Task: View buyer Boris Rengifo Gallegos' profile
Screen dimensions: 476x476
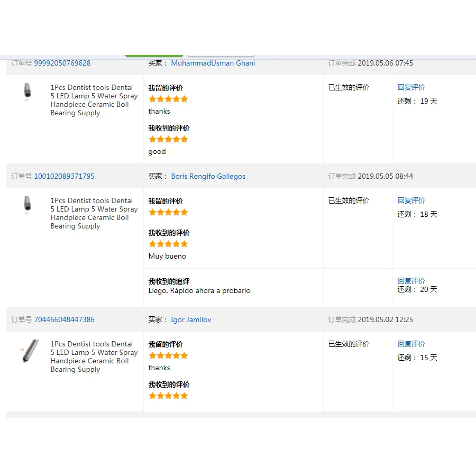Action: pyautogui.click(x=208, y=176)
